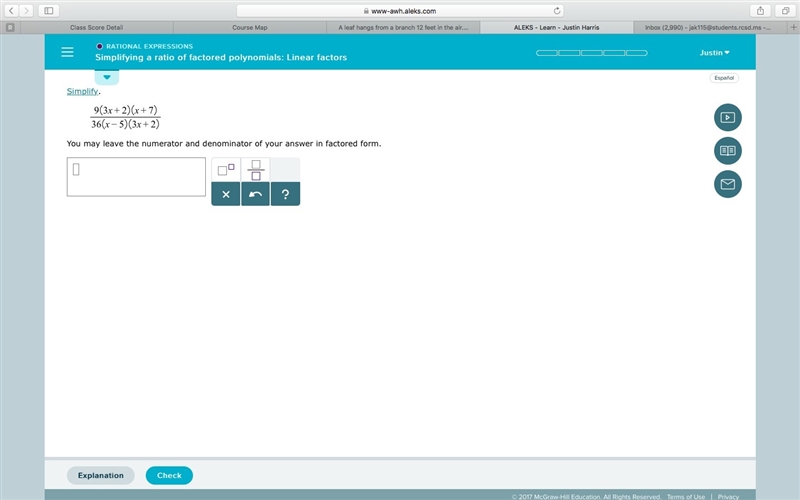Viewport: 800px width, 500px height.
Task: Switch to the Class Score Detail tab
Action: pyautogui.click(x=96, y=28)
